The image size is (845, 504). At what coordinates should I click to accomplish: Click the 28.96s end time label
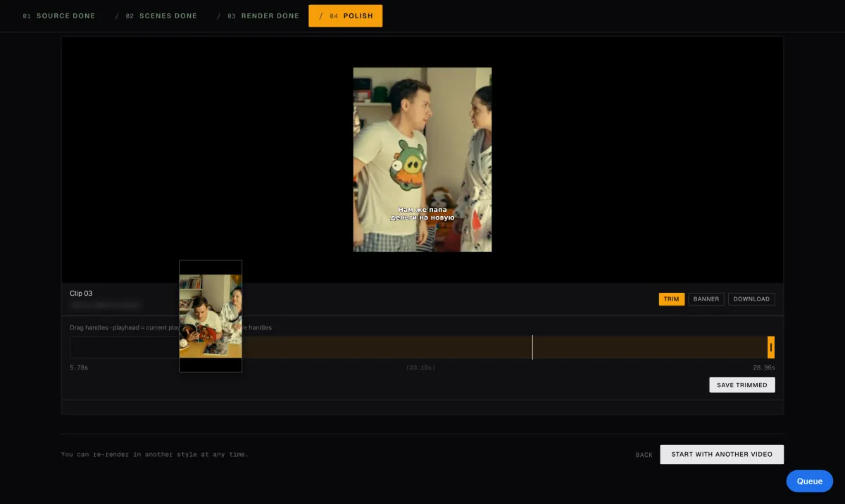[764, 368]
